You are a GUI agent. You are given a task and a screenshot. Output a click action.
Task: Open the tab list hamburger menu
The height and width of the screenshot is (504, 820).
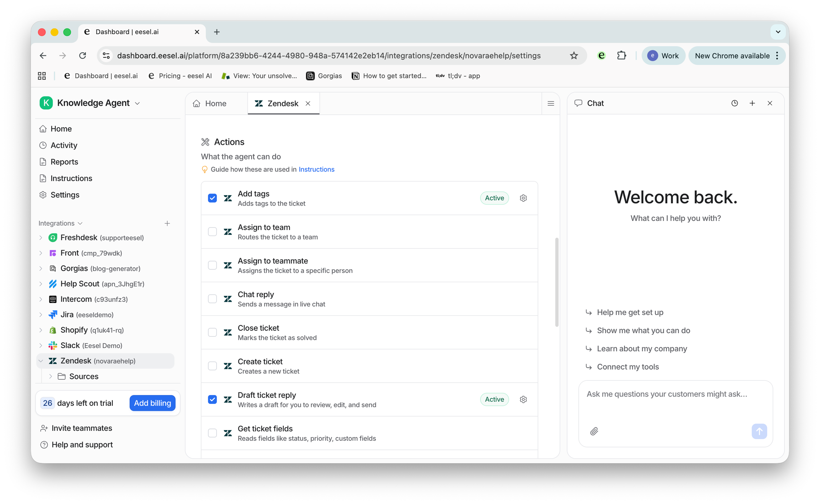[551, 104]
